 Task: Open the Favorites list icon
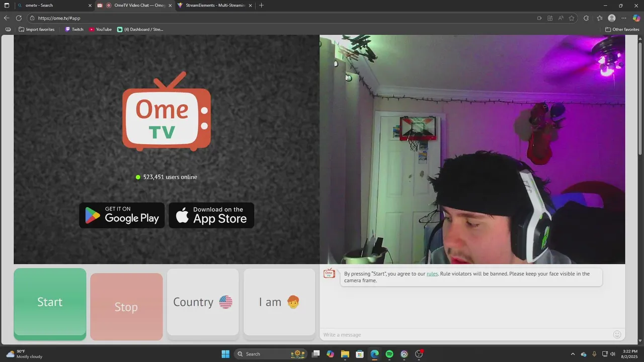(600, 18)
